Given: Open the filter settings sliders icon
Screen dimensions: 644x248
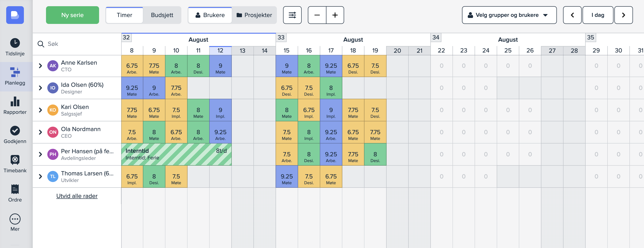Looking at the screenshot, I should (x=292, y=15).
